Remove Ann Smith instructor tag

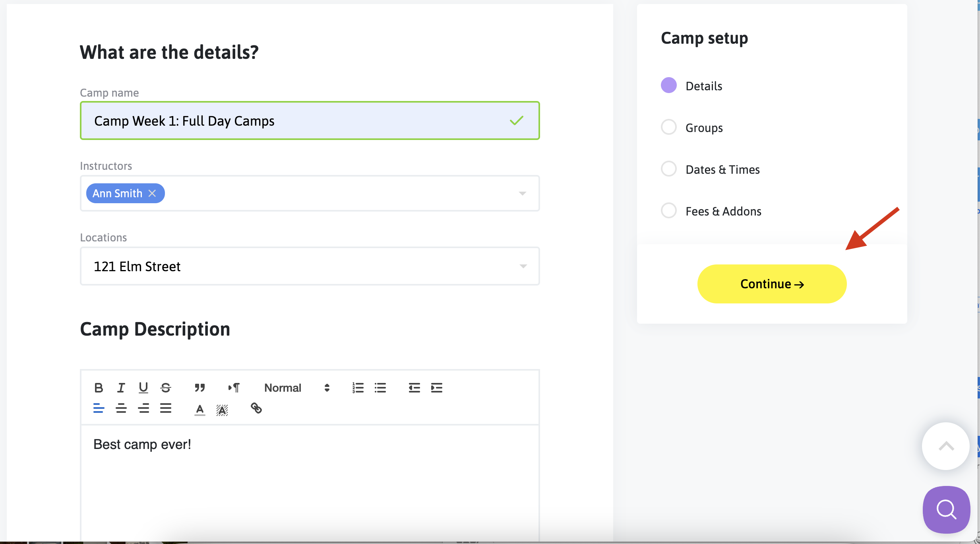click(x=152, y=193)
